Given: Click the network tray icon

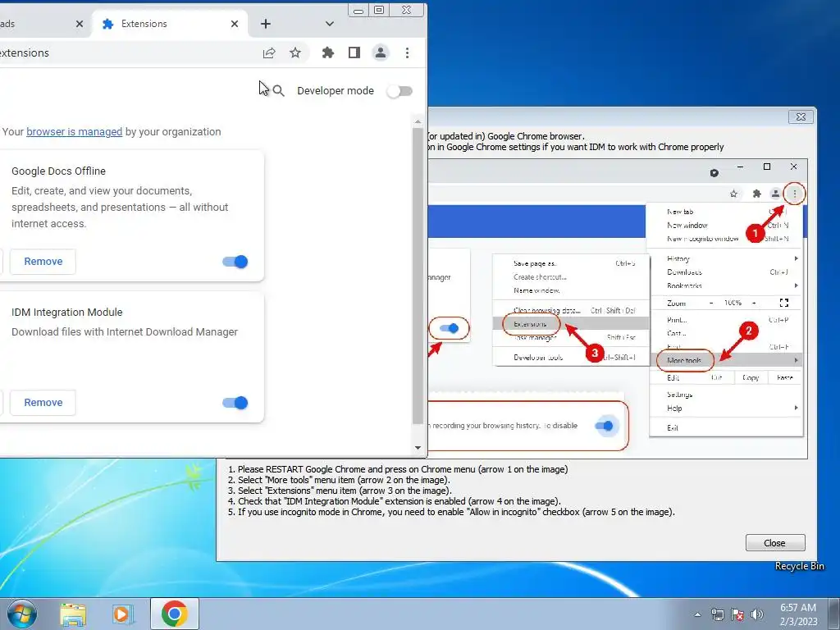Looking at the screenshot, I should click(717, 614).
